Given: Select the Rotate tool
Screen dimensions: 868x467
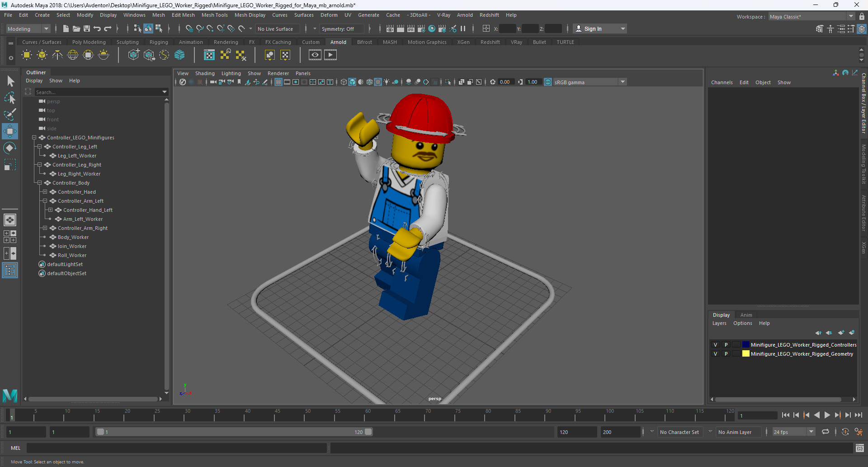Looking at the screenshot, I should pos(10,148).
